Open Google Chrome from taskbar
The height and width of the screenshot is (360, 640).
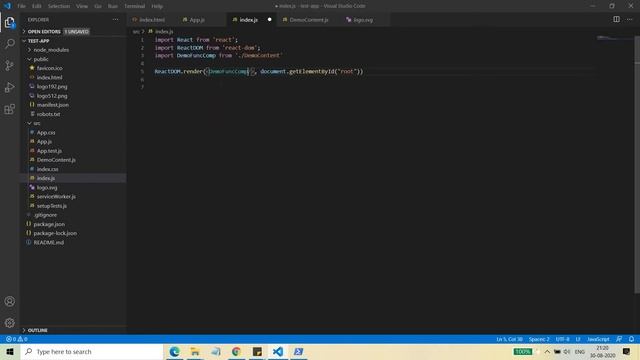pos(236,351)
